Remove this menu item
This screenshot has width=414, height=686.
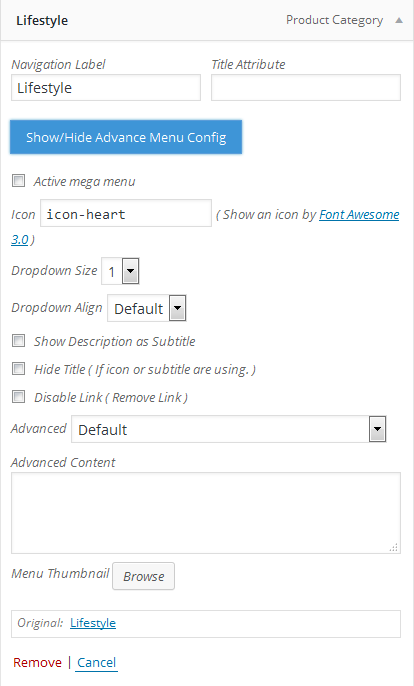37,662
